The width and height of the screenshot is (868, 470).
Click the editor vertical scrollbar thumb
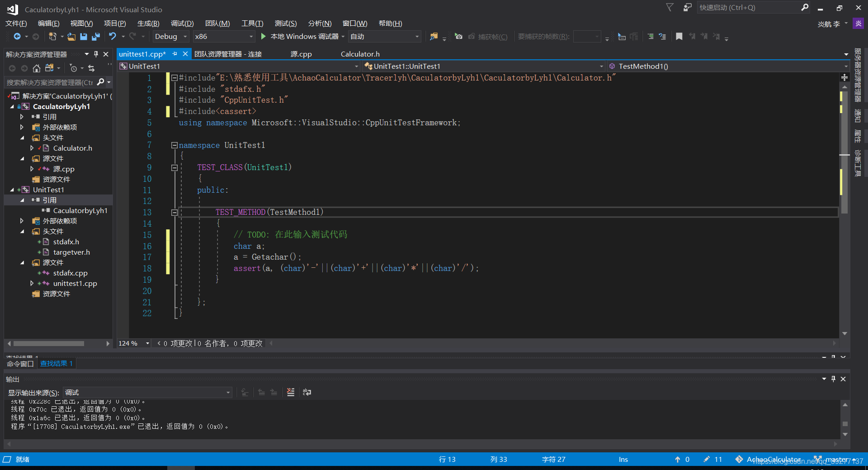point(844,152)
